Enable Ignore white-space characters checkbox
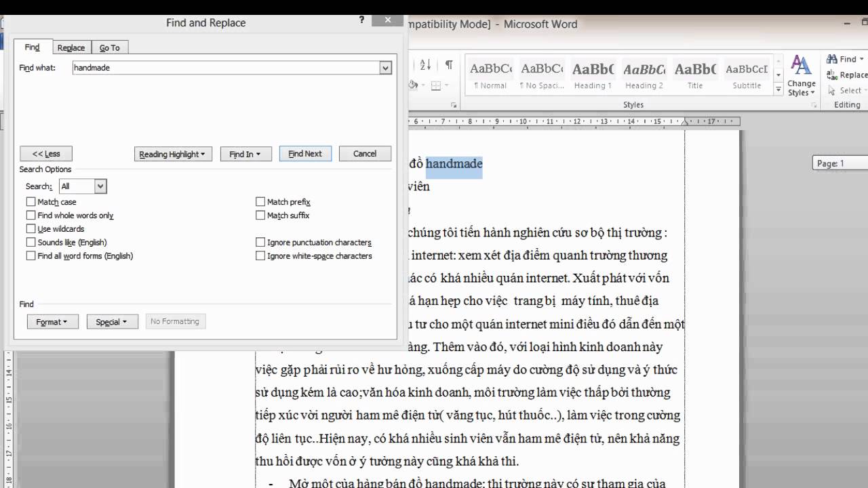The height and width of the screenshot is (488, 868). tap(260, 256)
